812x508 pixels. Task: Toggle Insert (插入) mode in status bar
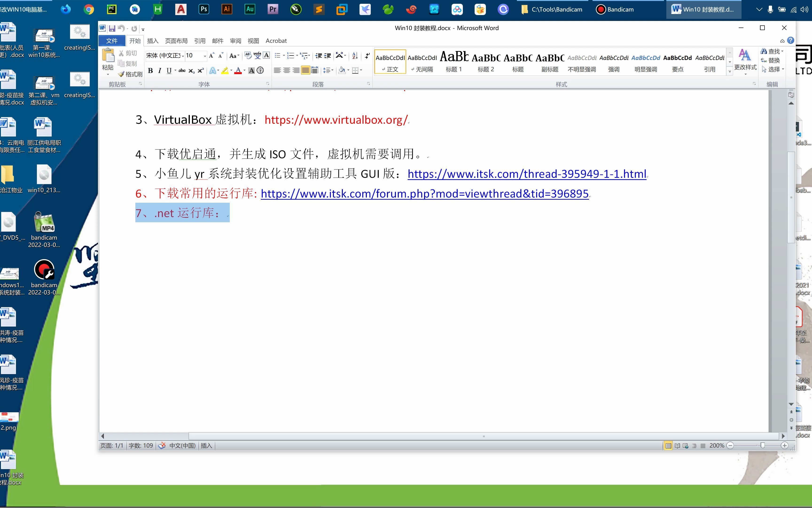pos(206,446)
